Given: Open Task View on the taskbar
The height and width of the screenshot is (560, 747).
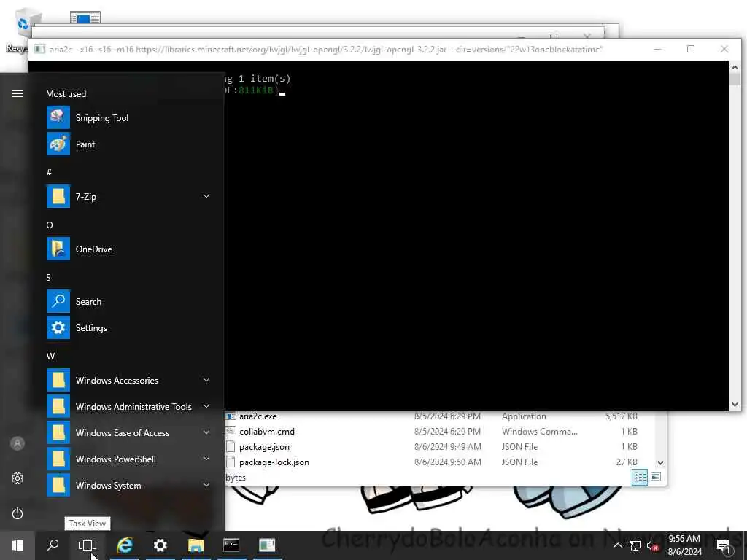Looking at the screenshot, I should [88, 545].
